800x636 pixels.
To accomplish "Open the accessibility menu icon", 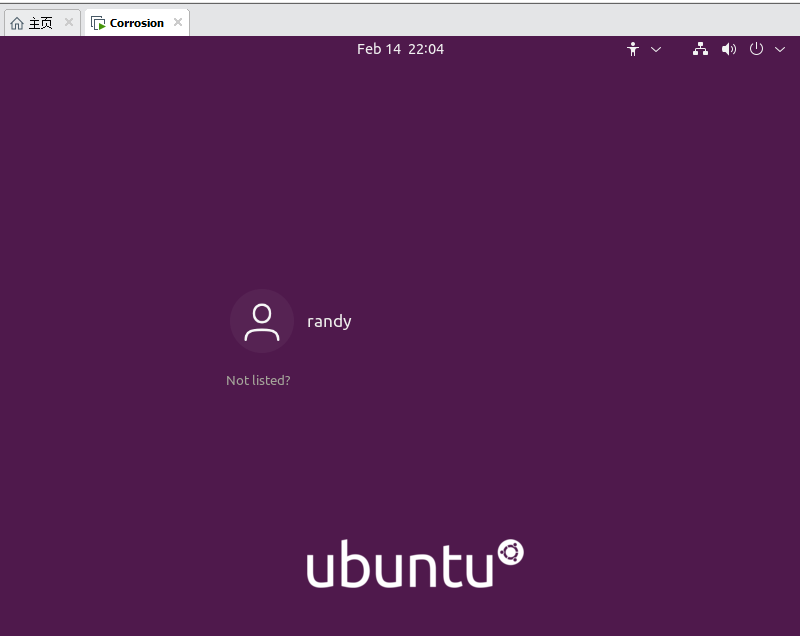I will click(x=633, y=49).
